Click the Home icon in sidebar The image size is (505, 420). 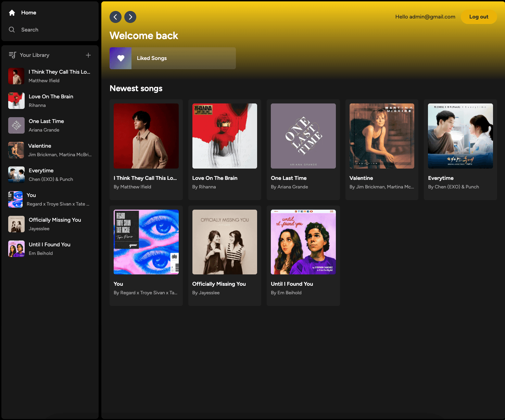point(12,13)
